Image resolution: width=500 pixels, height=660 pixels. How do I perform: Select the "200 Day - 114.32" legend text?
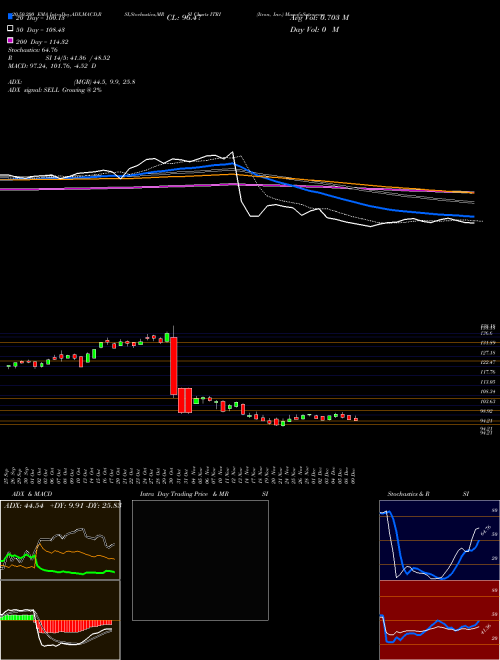click(x=42, y=42)
